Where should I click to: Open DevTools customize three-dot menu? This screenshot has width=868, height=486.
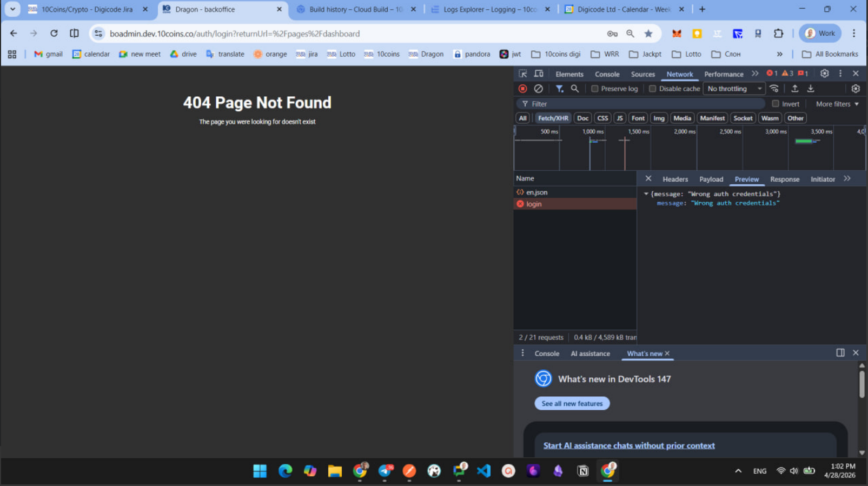[x=840, y=74]
